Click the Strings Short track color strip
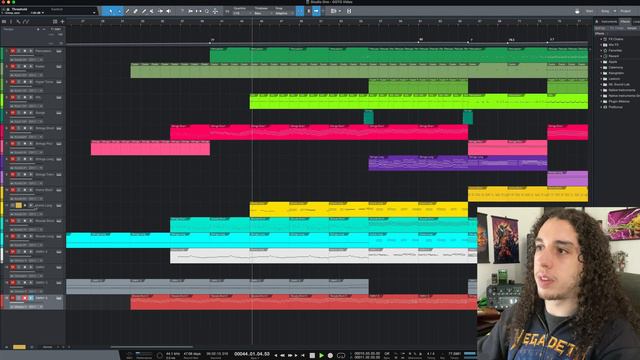The image size is (640, 360). click(x=2, y=132)
